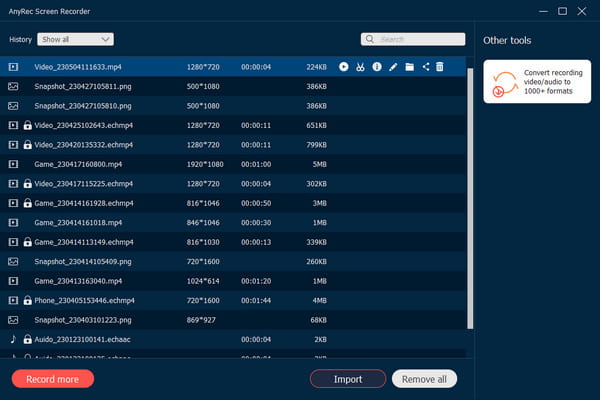Click lock icon on Video_230420135332.echmp4
600x400 pixels.
coord(28,145)
